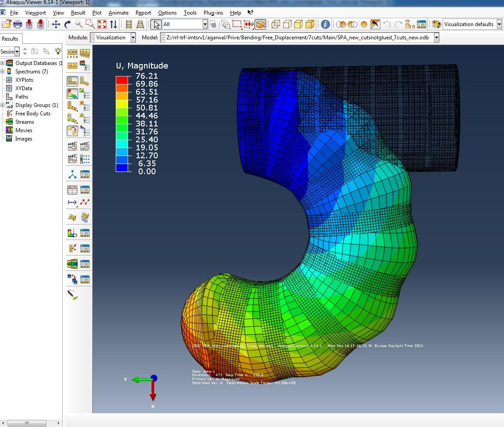Open the Result menu

pos(78,13)
